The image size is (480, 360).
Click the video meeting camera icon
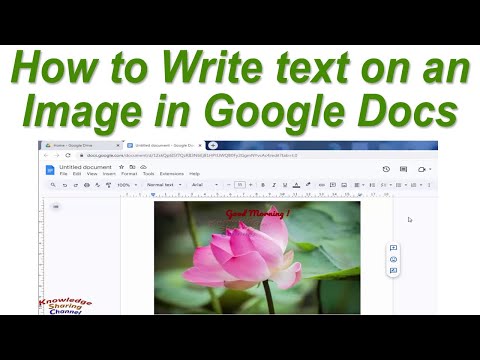click(422, 169)
